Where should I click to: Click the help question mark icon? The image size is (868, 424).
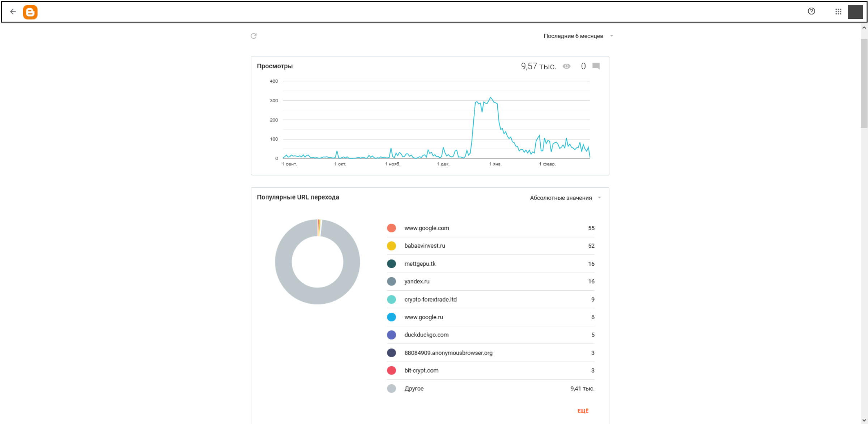(x=811, y=11)
